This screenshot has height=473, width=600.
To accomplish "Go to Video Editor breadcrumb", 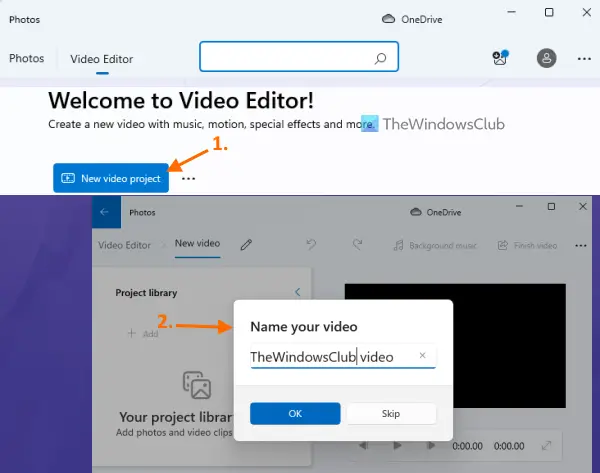I will [x=124, y=245].
